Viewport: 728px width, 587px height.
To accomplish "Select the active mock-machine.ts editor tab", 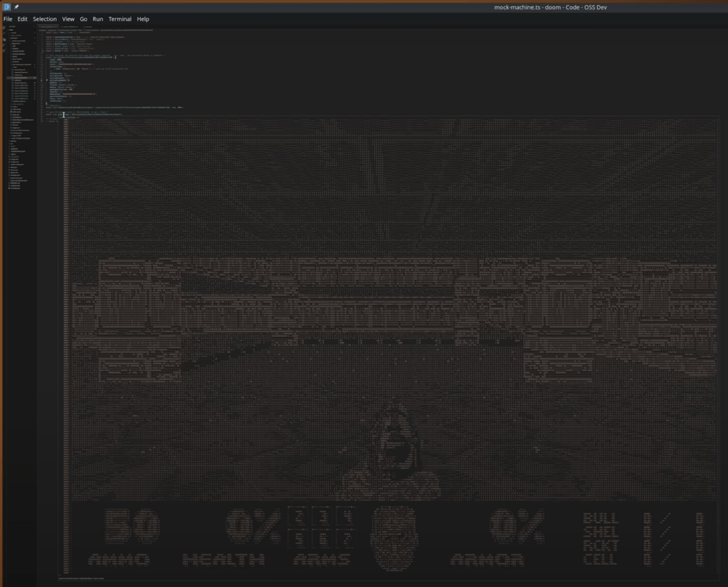I will (x=48, y=27).
